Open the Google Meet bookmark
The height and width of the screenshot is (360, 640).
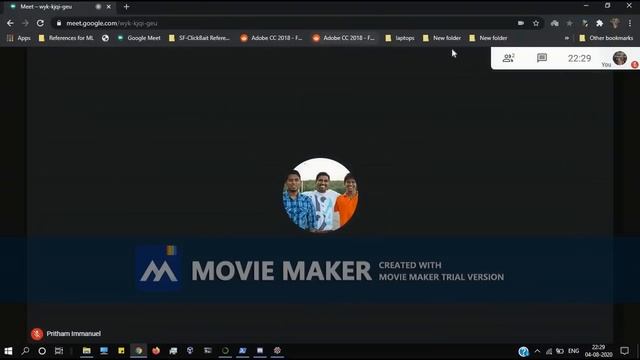tap(139, 38)
